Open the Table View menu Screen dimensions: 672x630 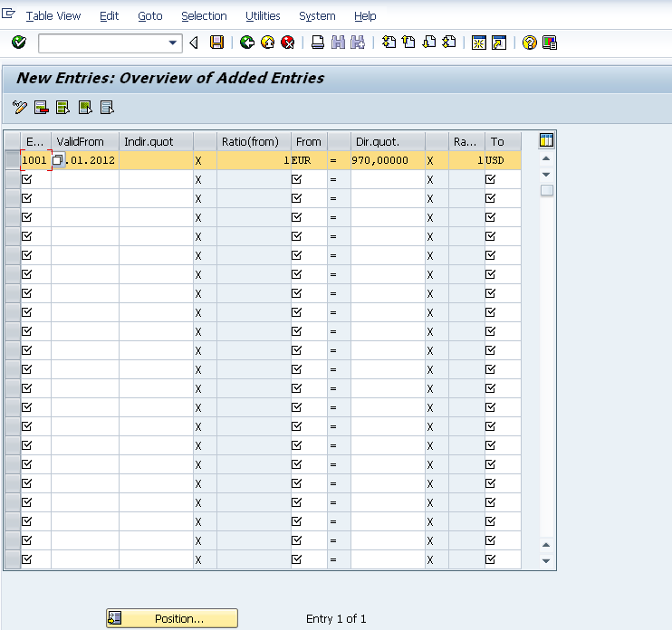[x=53, y=16]
